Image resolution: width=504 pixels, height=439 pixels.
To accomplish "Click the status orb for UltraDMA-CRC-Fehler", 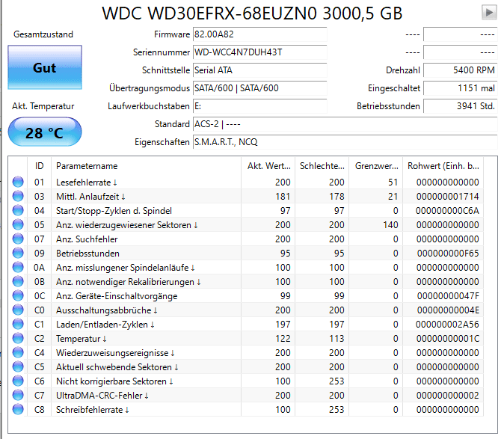I will 18,395.
